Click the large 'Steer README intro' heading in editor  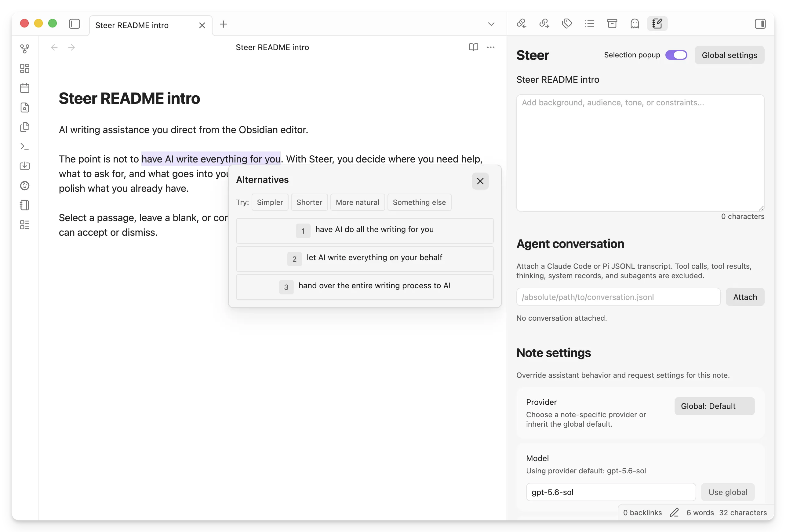tap(129, 98)
